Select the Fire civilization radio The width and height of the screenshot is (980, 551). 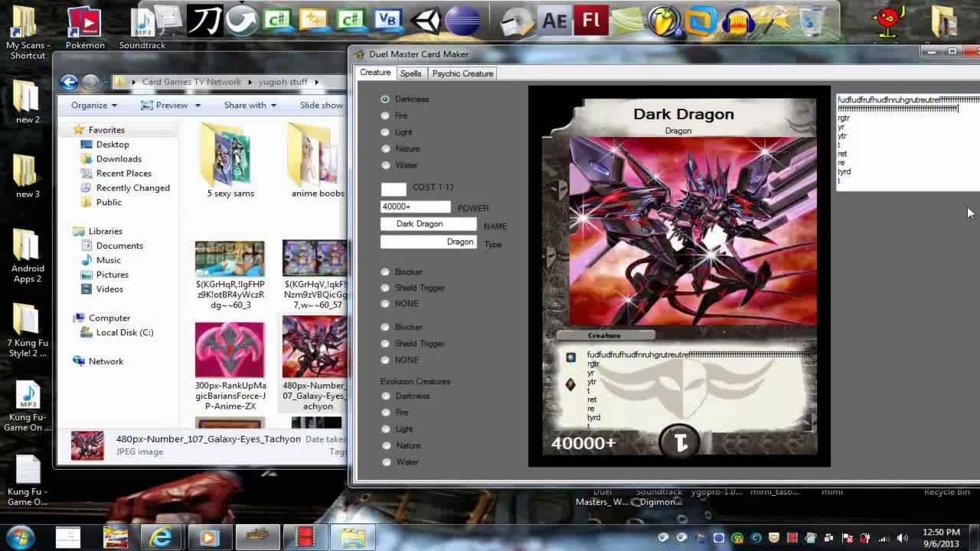click(x=385, y=116)
